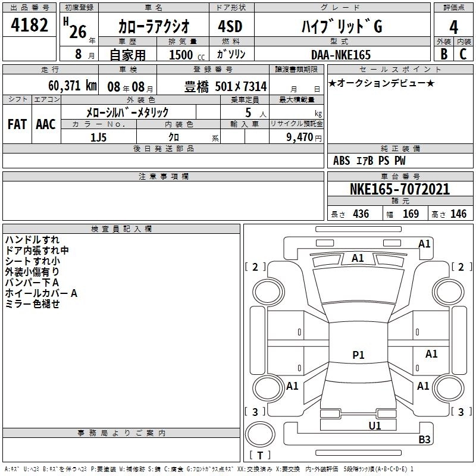Click the note ホイールカバーA
Screen dimensions: 476x476
(41, 293)
